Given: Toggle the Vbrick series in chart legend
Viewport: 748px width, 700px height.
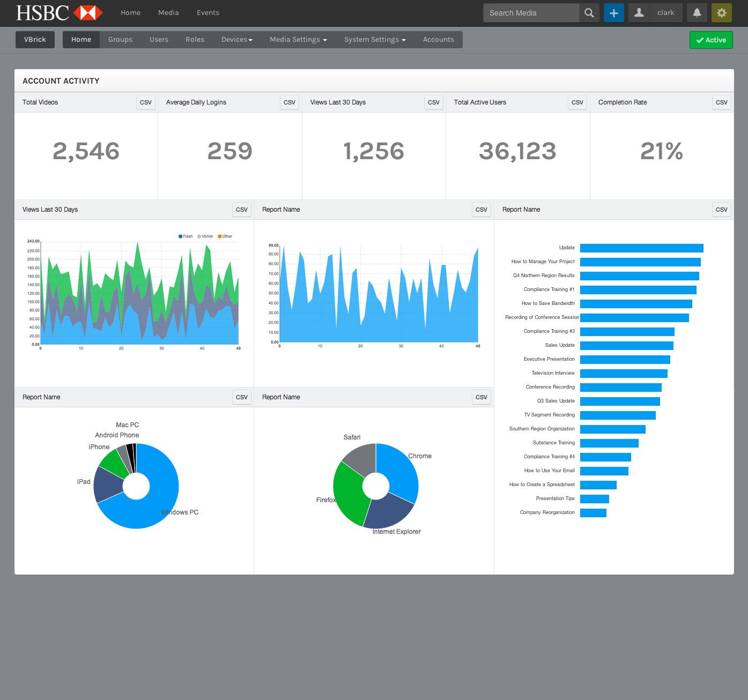Looking at the screenshot, I should click(205, 236).
